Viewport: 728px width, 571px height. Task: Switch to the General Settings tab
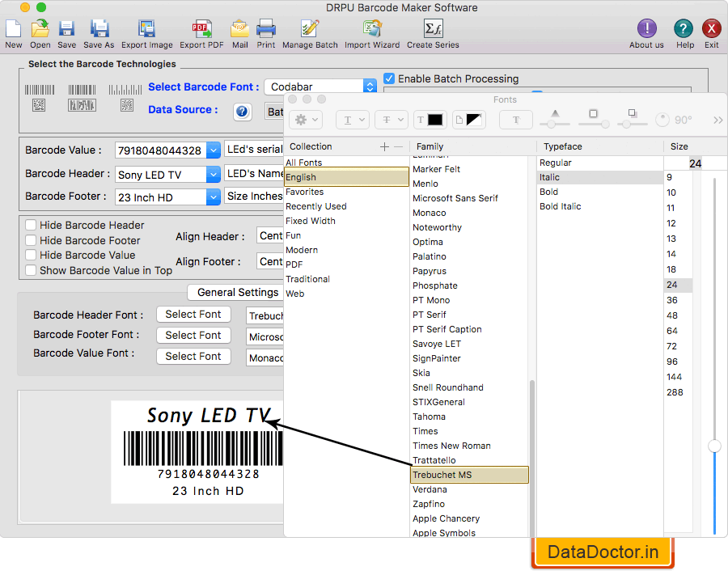coord(238,293)
